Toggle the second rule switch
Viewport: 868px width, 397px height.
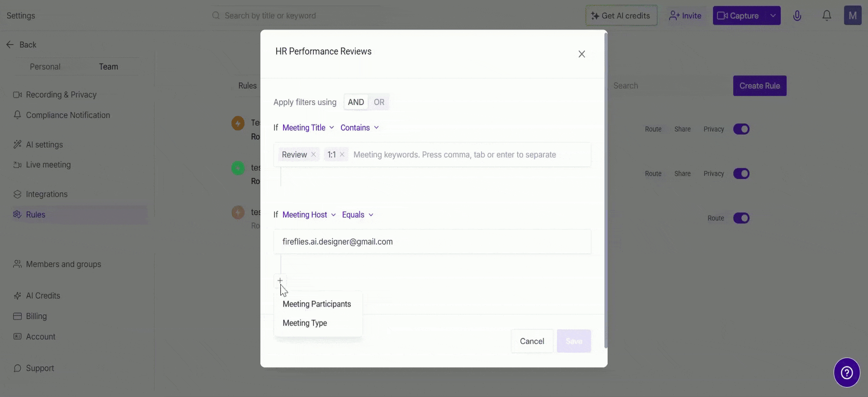tap(741, 174)
